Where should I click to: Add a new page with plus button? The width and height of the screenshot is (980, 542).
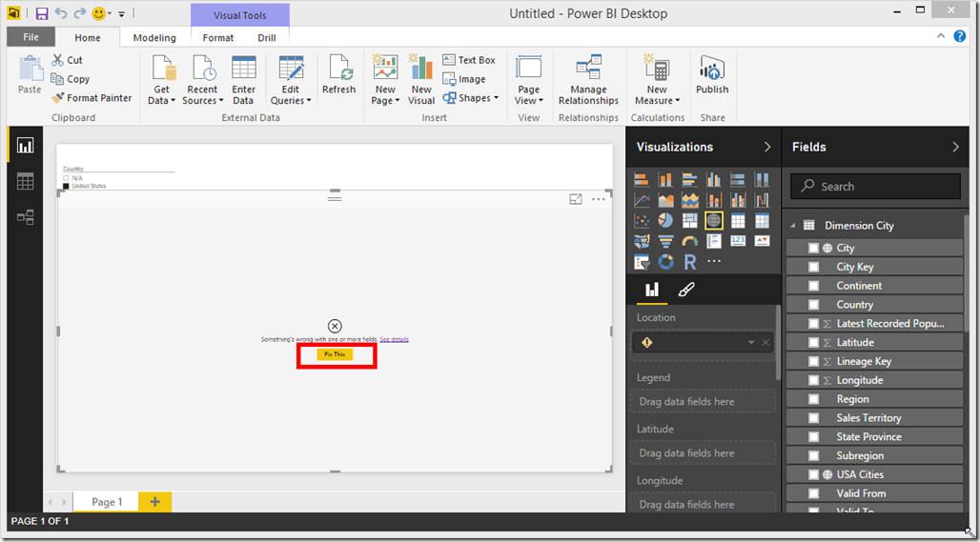155,502
